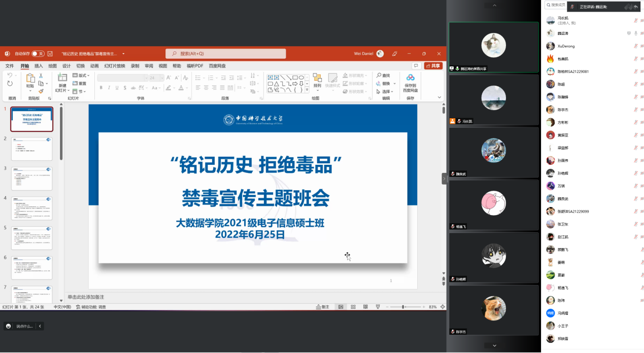This screenshot has width=644, height=353.
Task: Open the 节 section dropdown
Action: click(x=79, y=91)
